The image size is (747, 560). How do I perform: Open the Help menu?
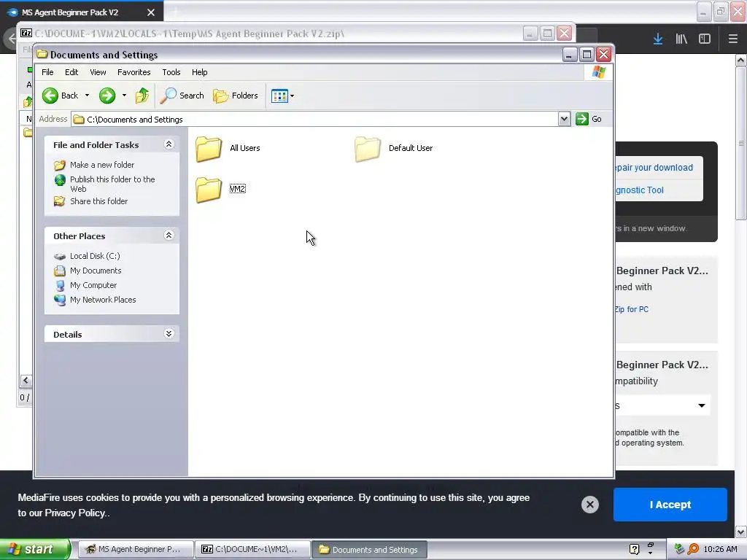coord(200,72)
